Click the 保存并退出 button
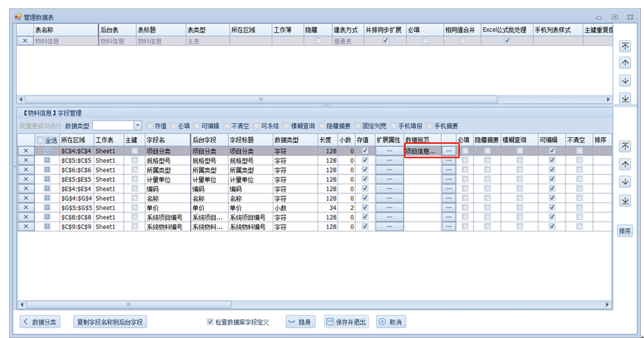This screenshot has height=338, width=644. 347,322
